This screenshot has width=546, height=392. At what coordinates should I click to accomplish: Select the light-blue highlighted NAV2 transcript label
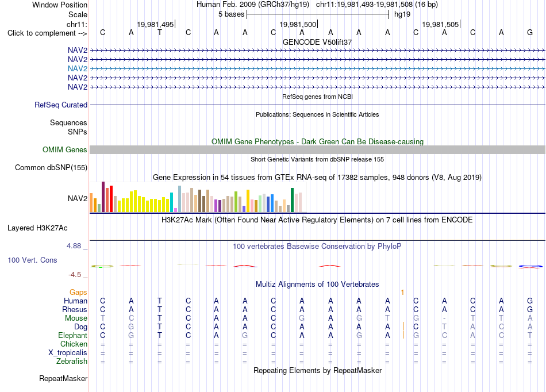coord(78,68)
